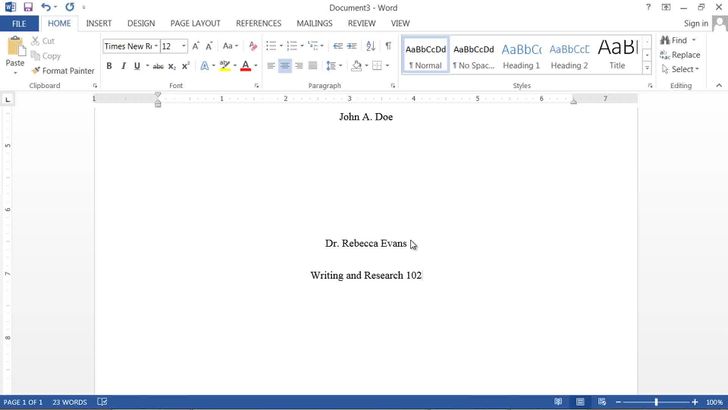Sort the selected text alphabetically

tap(370, 46)
